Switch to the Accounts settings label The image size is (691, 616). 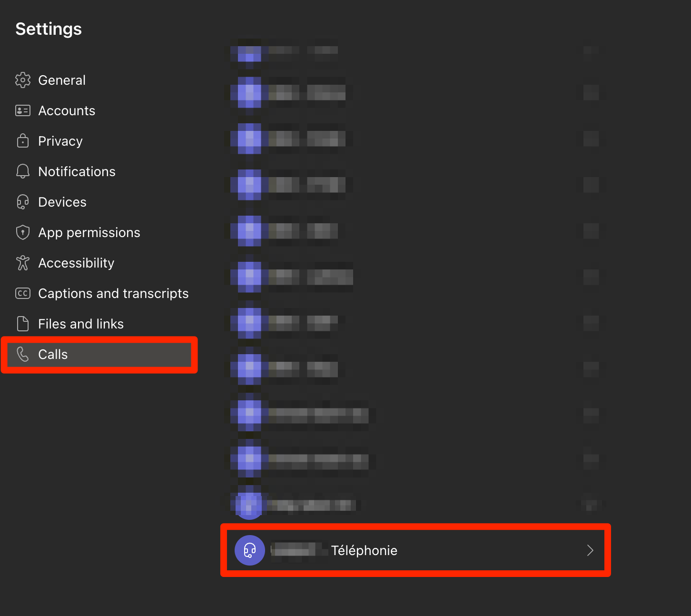(67, 111)
